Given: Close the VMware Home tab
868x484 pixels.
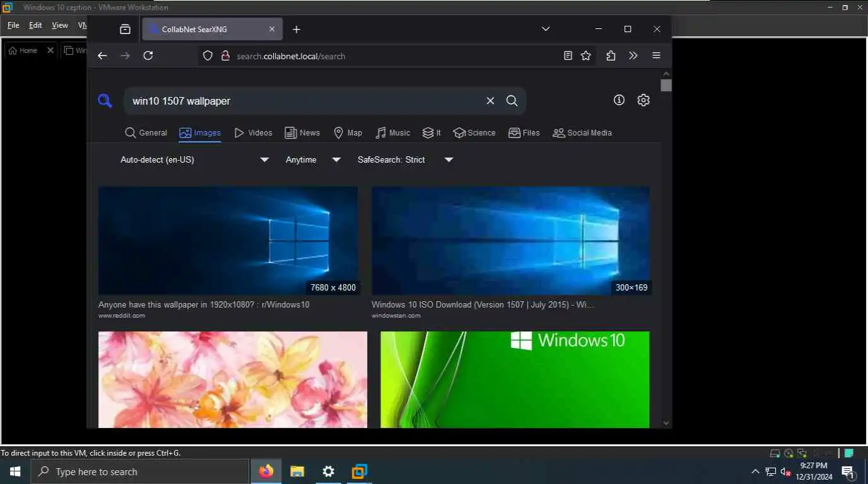Looking at the screenshot, I should pos(50,50).
